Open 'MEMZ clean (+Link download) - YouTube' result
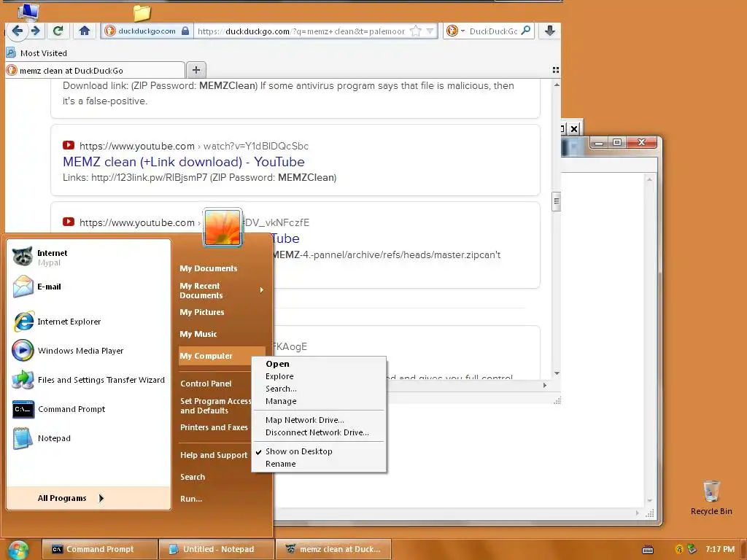The width and height of the screenshot is (747, 560). [183, 162]
